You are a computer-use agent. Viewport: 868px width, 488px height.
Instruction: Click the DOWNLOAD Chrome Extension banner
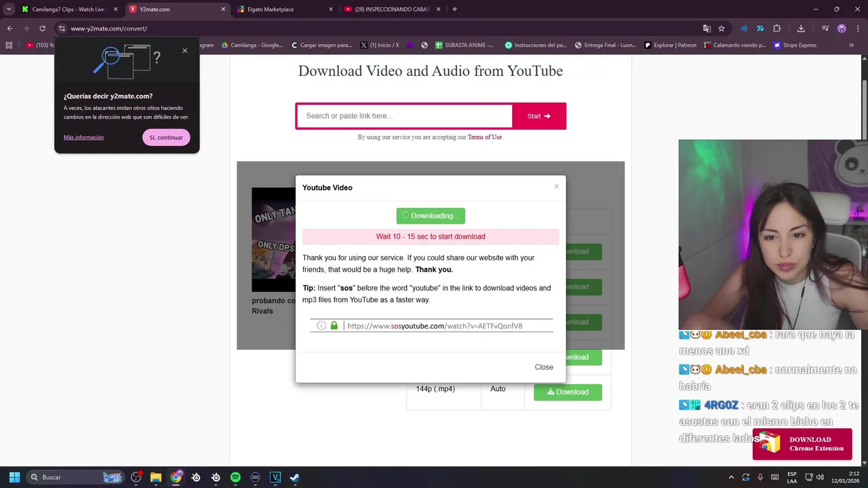[x=802, y=444]
